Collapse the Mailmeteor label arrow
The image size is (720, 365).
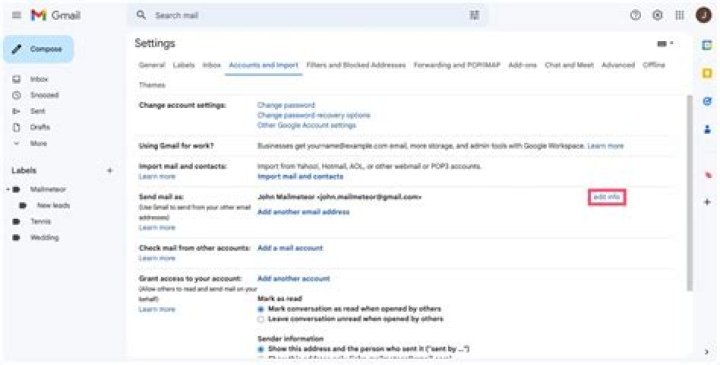(8, 189)
